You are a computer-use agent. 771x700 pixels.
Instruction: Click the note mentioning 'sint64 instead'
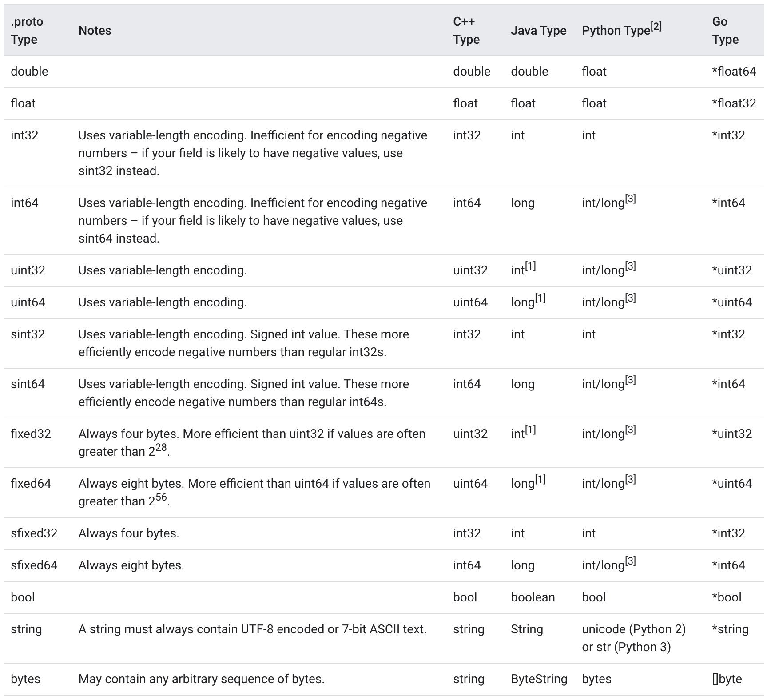point(253,221)
